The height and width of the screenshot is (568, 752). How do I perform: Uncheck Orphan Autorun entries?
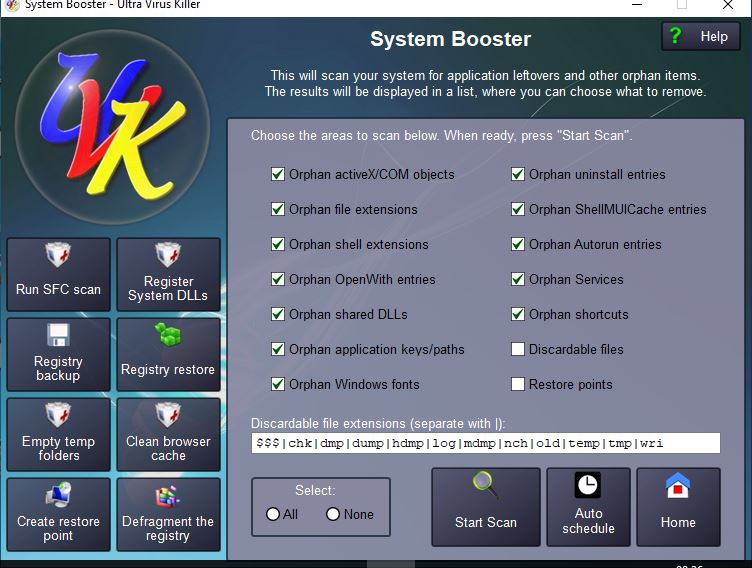[x=517, y=244]
